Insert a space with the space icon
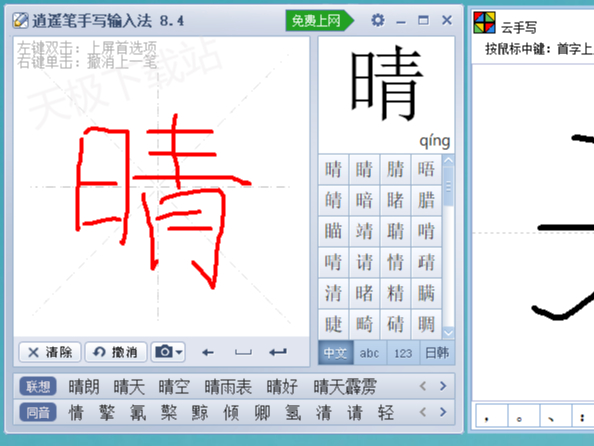Screen dimensions: 594x446 (x=243, y=353)
